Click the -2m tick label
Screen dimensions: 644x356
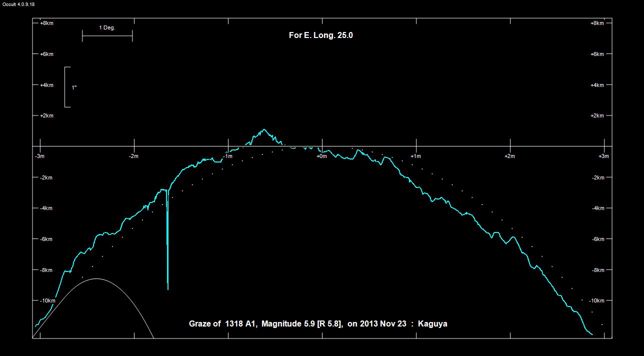pyautogui.click(x=133, y=156)
